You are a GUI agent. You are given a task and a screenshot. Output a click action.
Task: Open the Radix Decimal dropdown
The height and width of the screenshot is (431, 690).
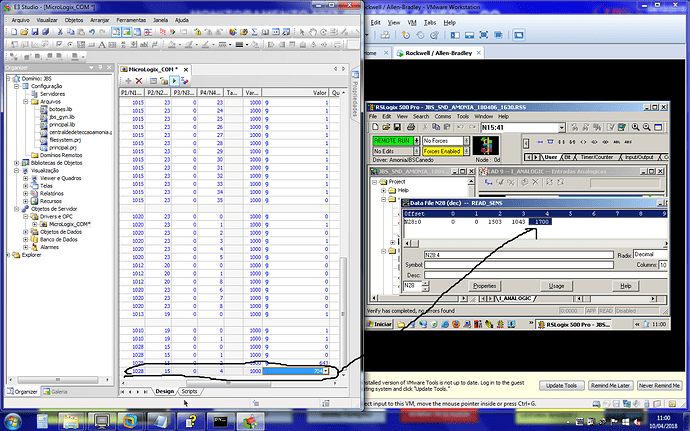pos(650,254)
